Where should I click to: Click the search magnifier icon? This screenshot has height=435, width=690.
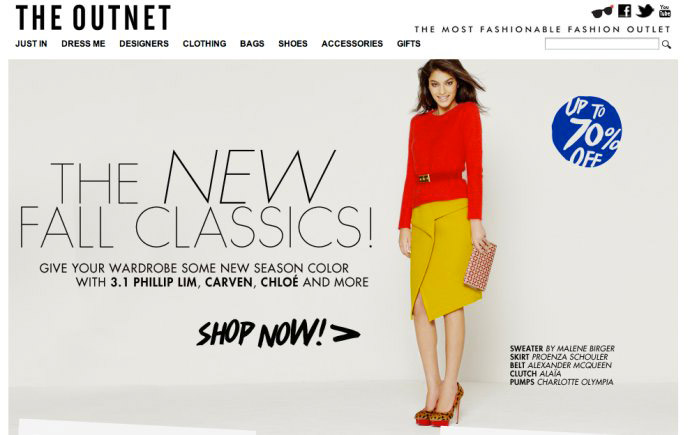click(x=666, y=44)
